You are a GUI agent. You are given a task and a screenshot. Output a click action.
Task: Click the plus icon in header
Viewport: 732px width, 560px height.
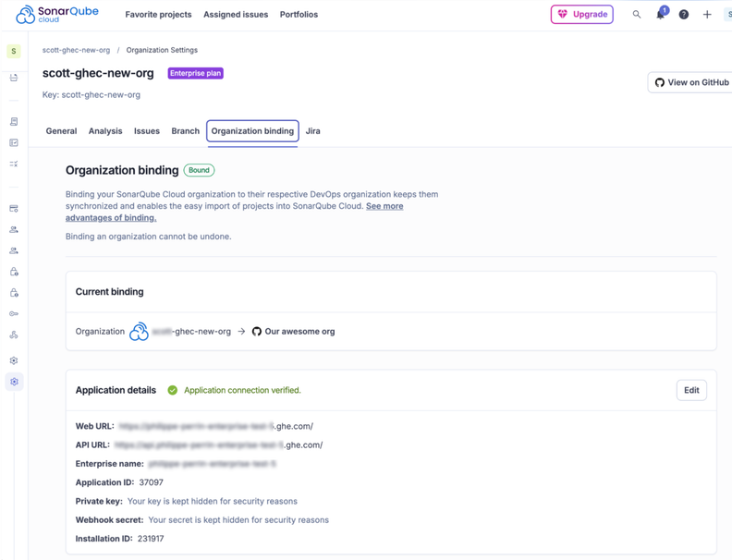707,15
